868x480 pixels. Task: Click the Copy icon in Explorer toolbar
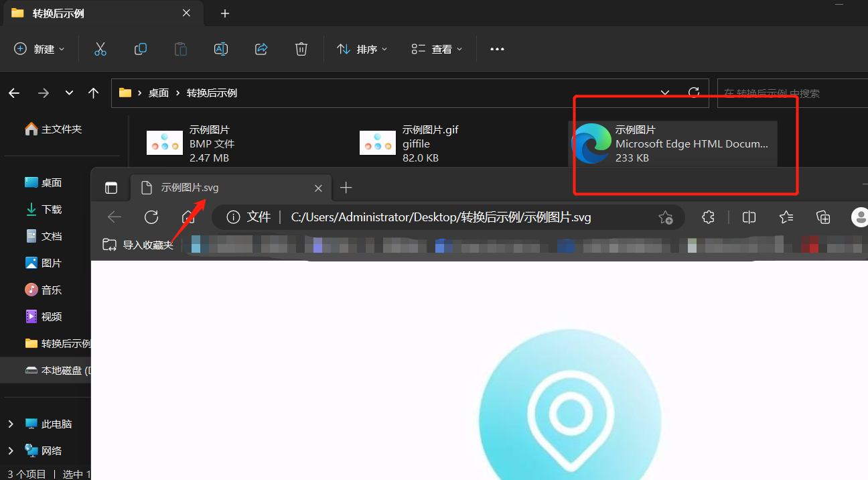click(x=140, y=48)
